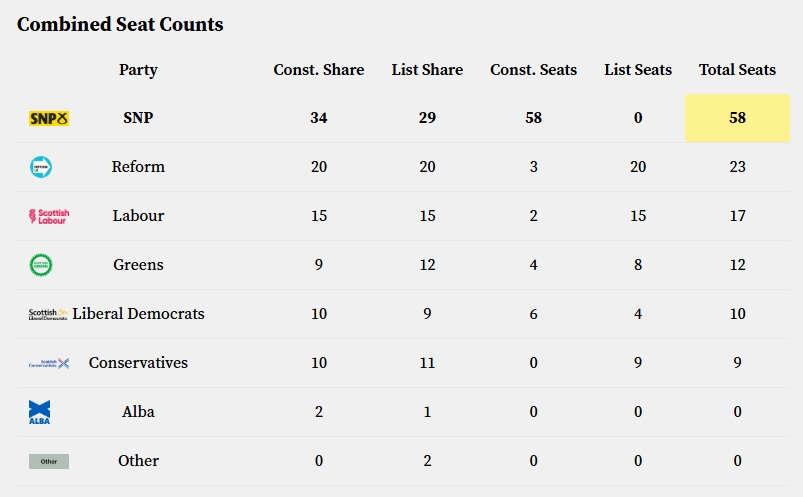The image size is (803, 497).
Task: Click the Scottish Liberal Democrats logo
Action: [48, 314]
